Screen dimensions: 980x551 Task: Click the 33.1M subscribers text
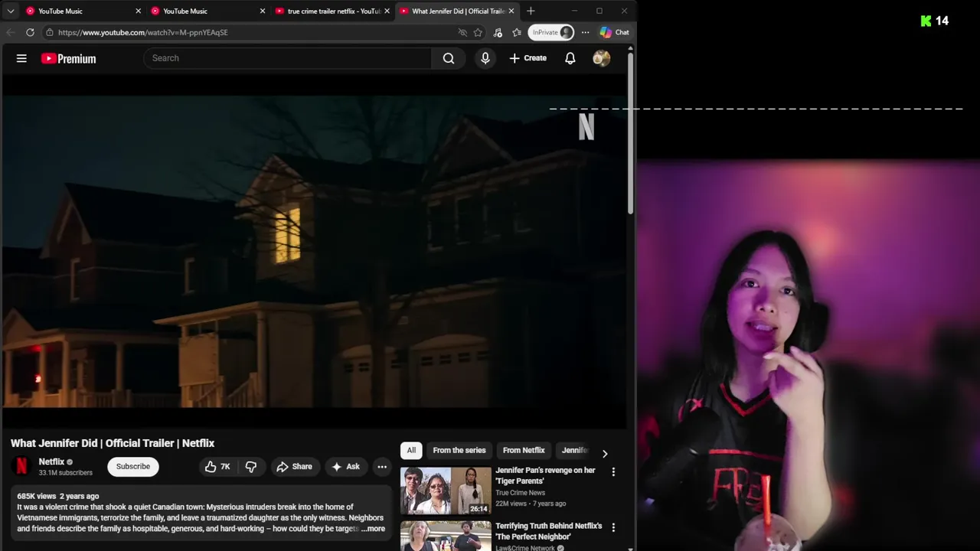[66, 473]
